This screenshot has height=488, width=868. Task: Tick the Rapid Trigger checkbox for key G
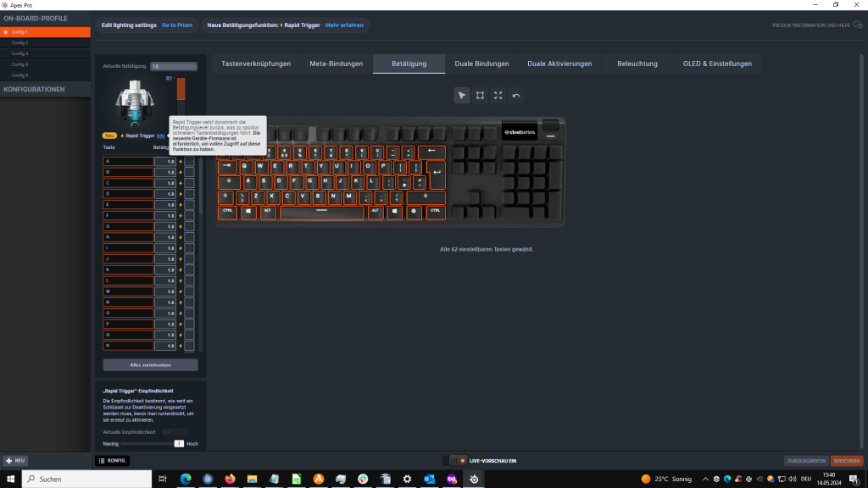tap(189, 226)
